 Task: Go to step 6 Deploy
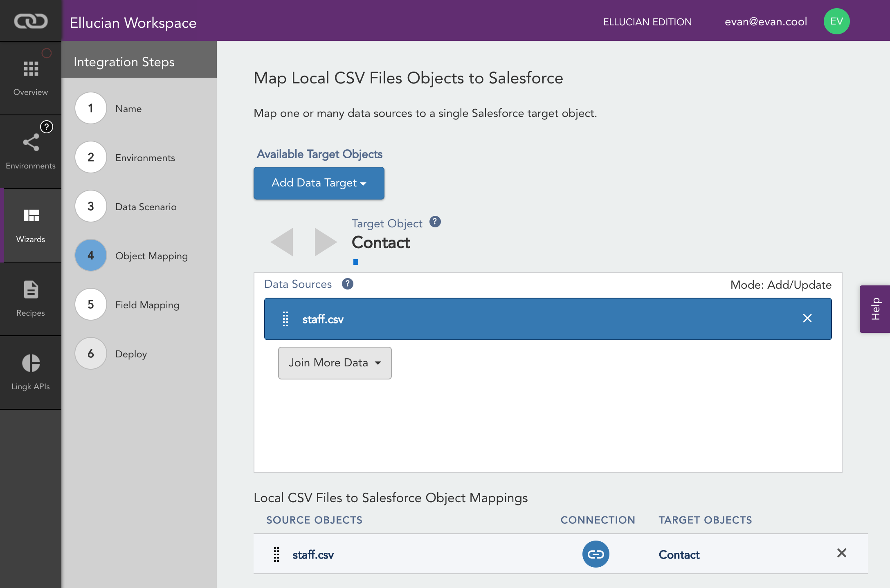click(x=91, y=353)
